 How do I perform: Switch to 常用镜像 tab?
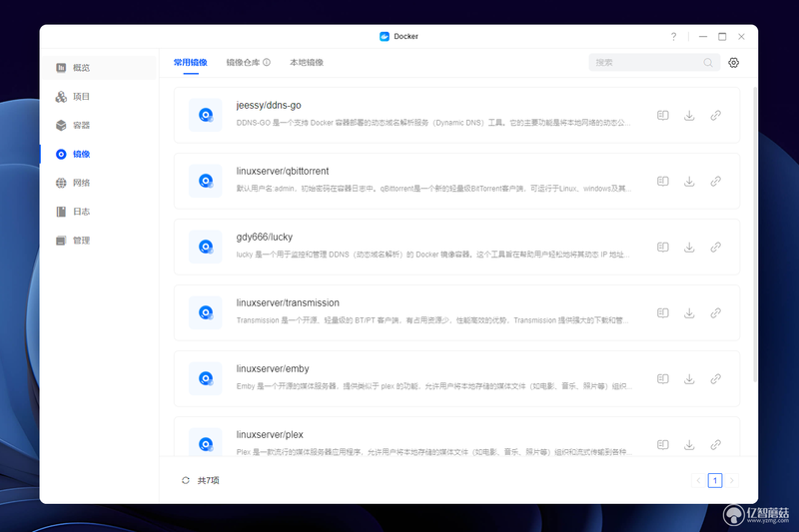(191, 62)
